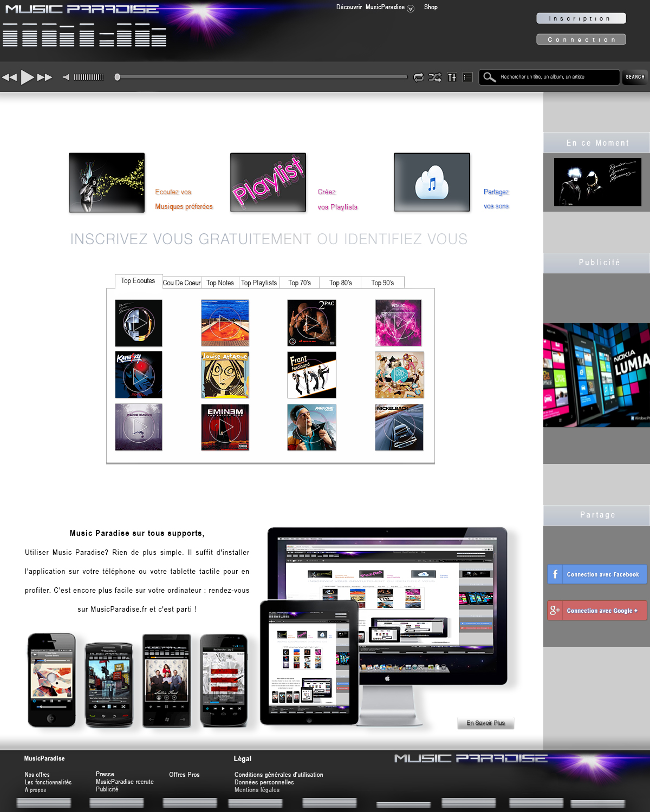Screen dimensions: 650x812
Task: Open 'Données personnelles' footer link
Action: [x=264, y=782]
